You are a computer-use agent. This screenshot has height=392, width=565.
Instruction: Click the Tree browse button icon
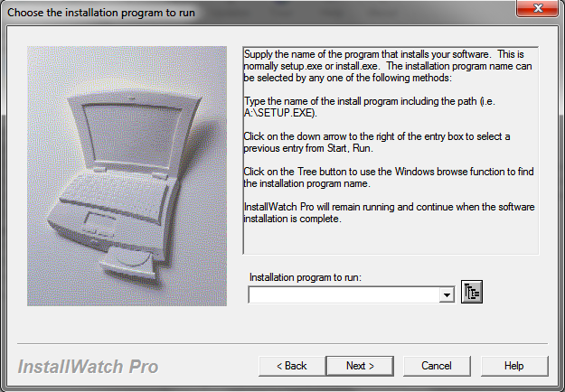(x=472, y=292)
